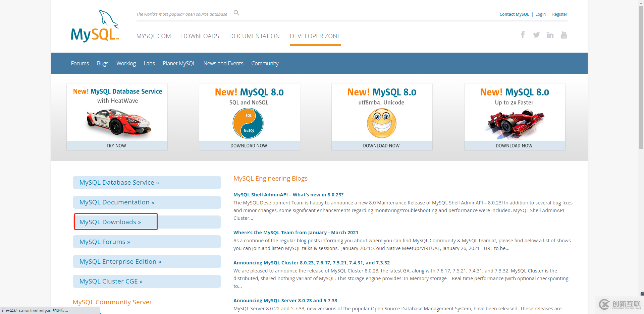Open MySQL Cluster CGE » button

(x=147, y=281)
